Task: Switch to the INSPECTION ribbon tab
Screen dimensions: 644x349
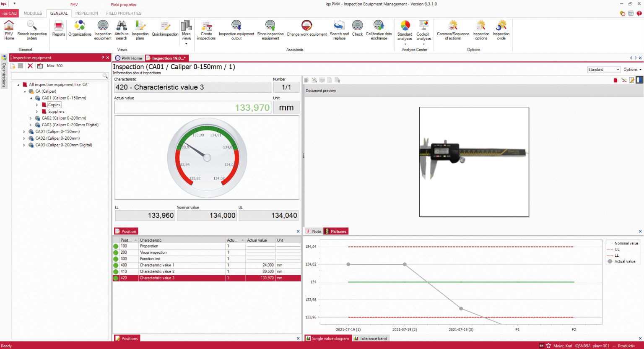Action: point(86,13)
